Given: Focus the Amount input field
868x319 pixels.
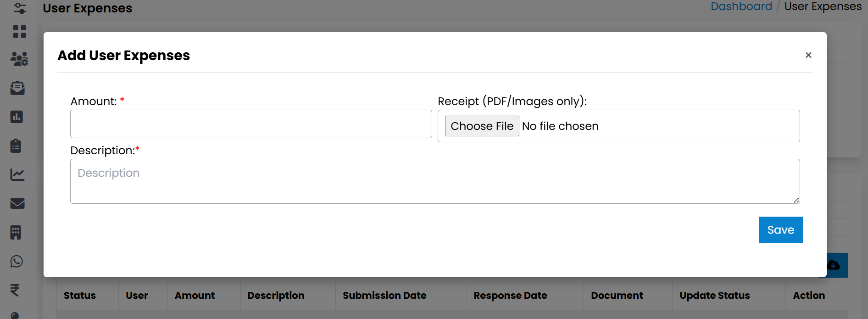Looking at the screenshot, I should coord(251,124).
